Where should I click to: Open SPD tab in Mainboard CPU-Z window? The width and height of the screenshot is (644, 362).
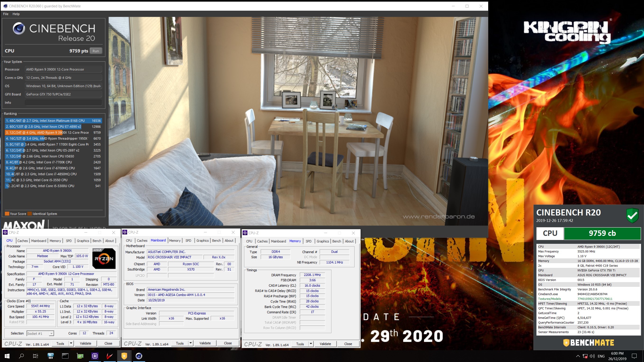(x=188, y=240)
